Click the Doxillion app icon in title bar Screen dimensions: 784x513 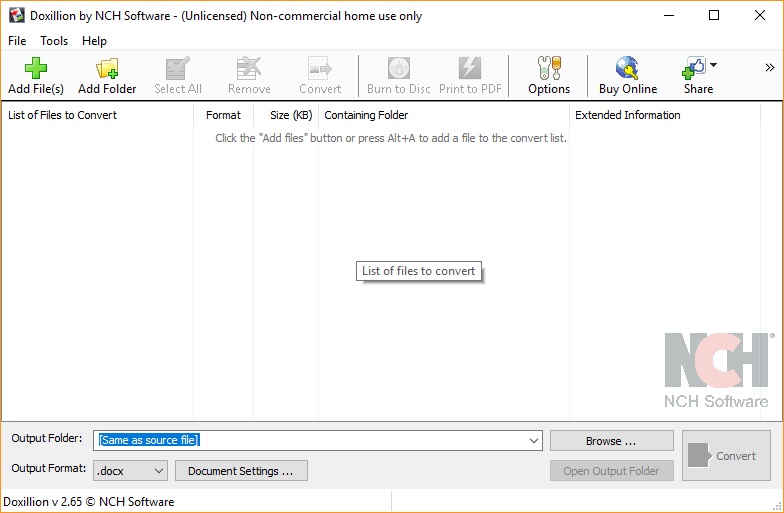coord(16,16)
